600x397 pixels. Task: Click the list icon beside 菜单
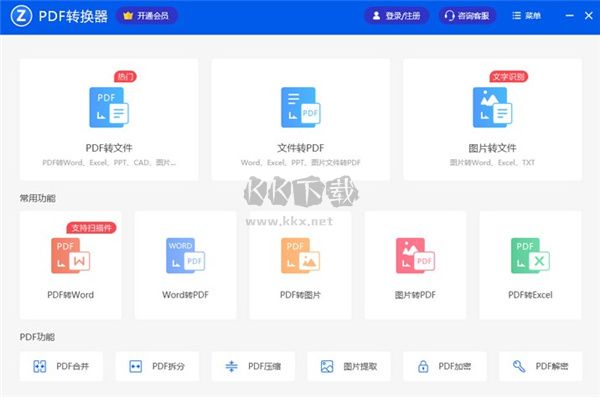pyautogui.click(x=517, y=16)
